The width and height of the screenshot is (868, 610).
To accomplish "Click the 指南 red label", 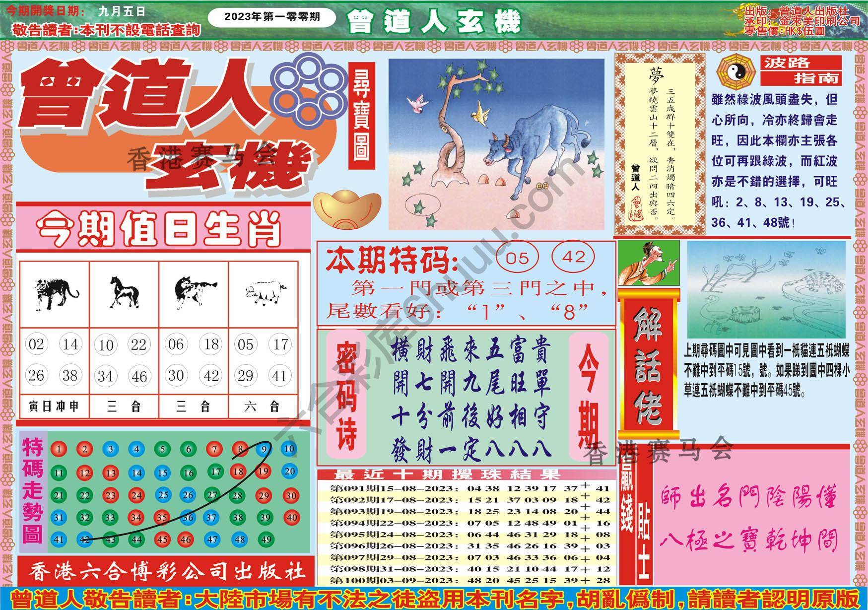I will 801,78.
